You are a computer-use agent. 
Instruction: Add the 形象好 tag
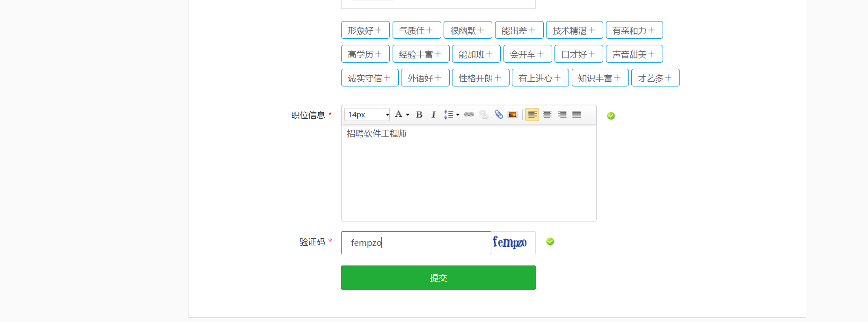click(365, 30)
